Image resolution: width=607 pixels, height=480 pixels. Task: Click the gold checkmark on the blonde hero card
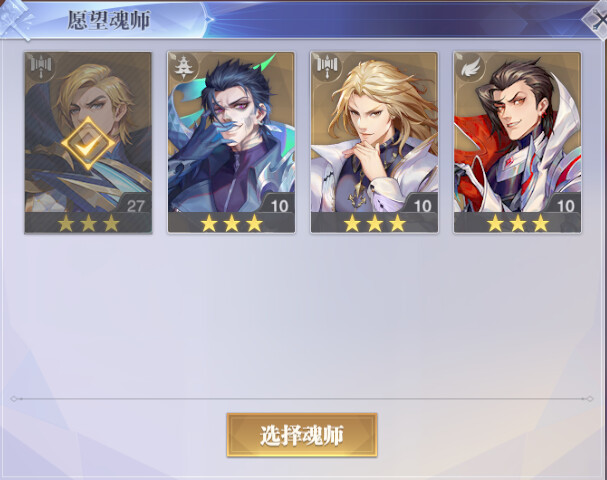88,144
